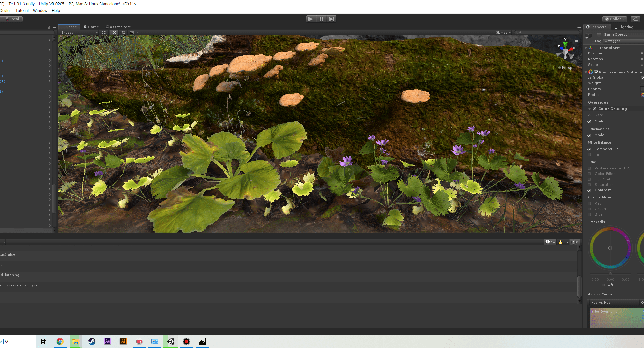Open the cloud services button

click(x=635, y=19)
